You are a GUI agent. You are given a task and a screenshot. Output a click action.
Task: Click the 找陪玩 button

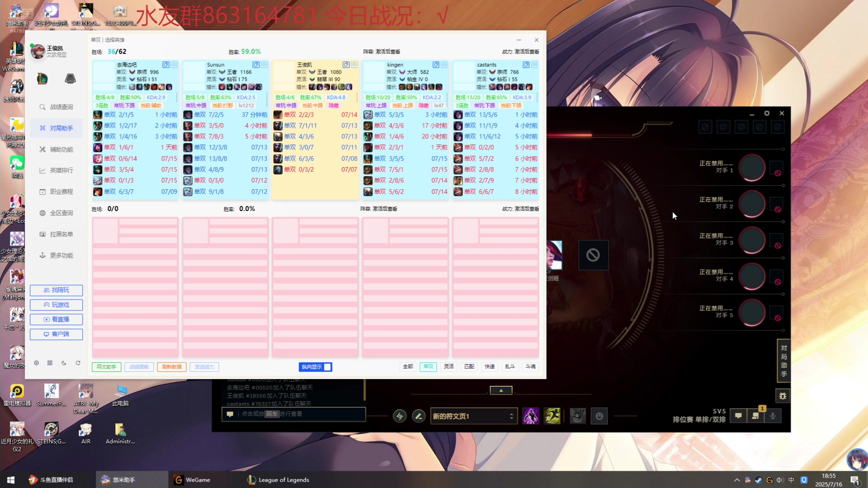click(57, 290)
